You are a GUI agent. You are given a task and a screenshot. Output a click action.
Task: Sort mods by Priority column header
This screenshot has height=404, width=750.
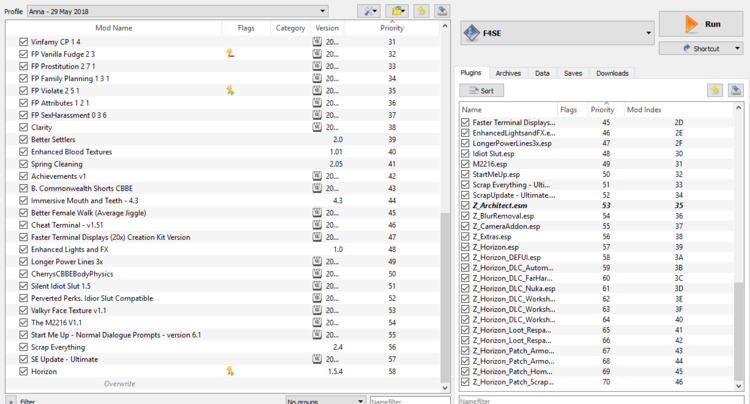click(392, 28)
